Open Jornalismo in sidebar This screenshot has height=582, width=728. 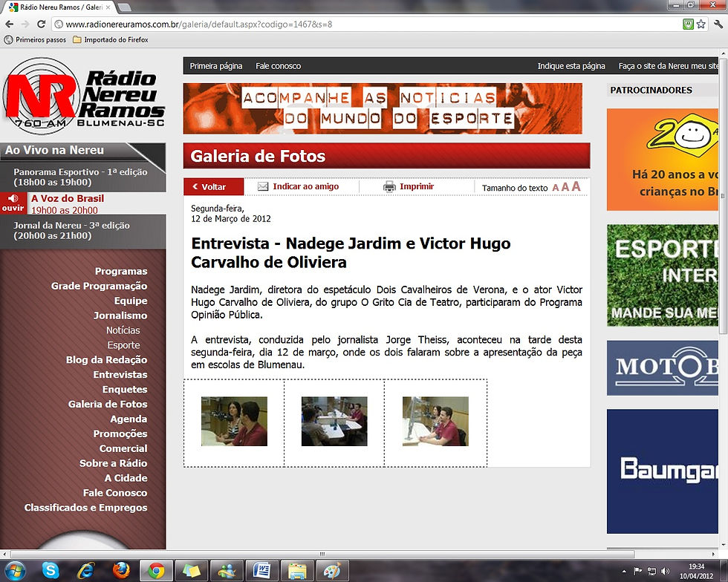120,315
